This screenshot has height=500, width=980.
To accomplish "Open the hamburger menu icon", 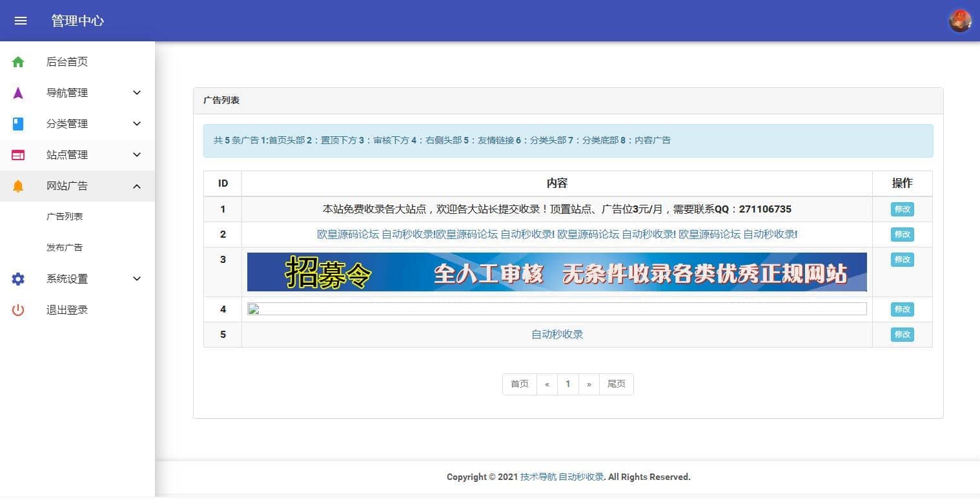I will click(x=21, y=21).
